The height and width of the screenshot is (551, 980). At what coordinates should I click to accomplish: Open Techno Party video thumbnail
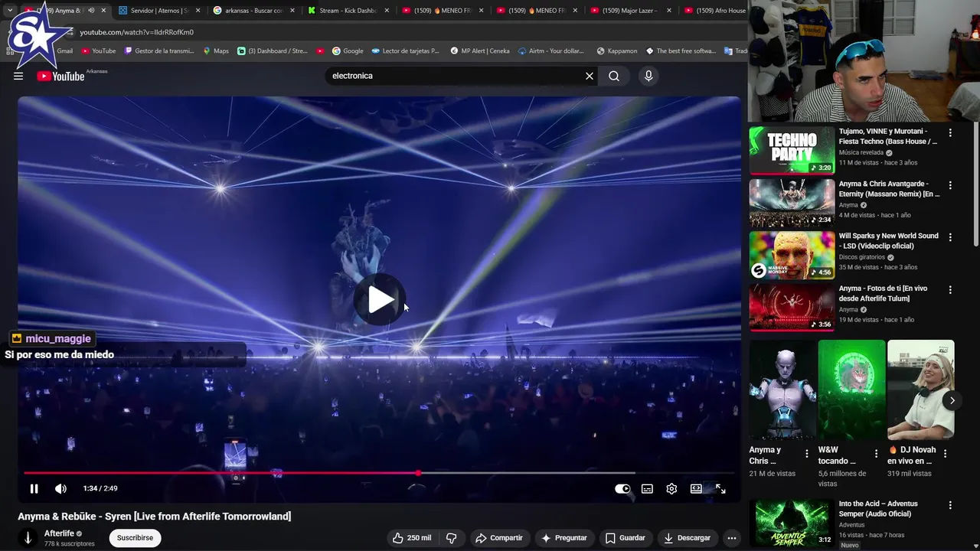[792, 150]
